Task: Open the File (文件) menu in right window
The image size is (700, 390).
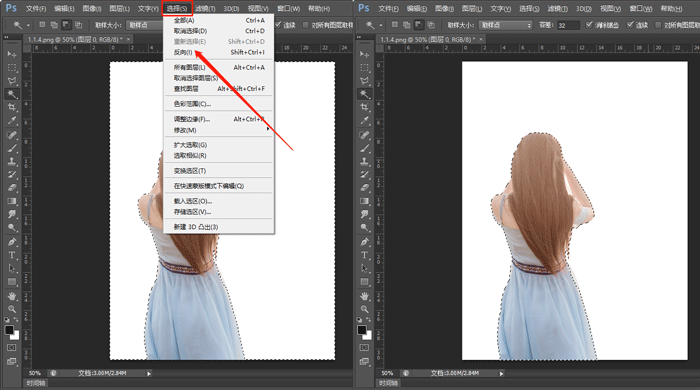Action: (x=388, y=8)
